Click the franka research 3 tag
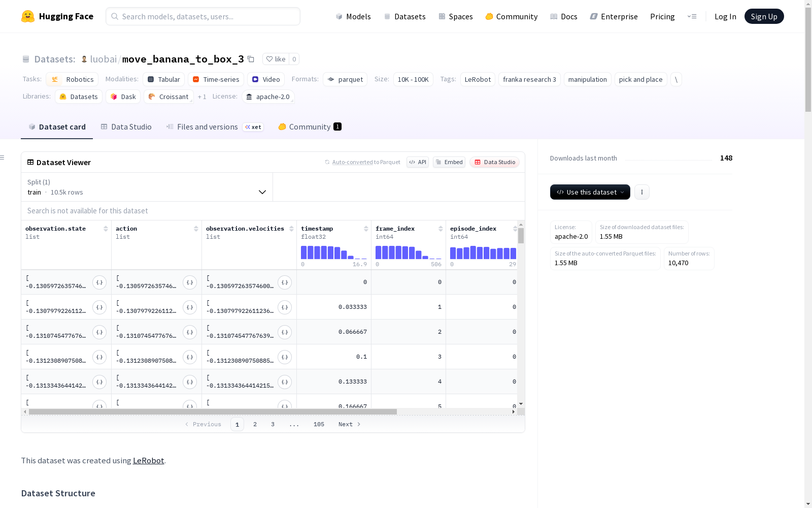The image size is (812, 508). [x=529, y=79]
